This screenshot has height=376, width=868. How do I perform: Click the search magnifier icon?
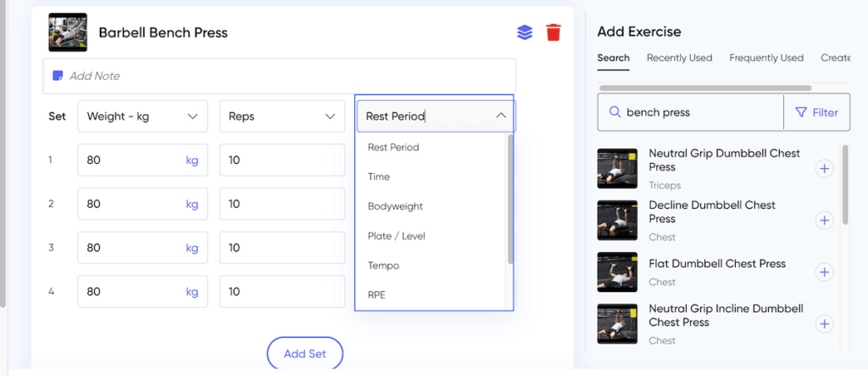614,112
